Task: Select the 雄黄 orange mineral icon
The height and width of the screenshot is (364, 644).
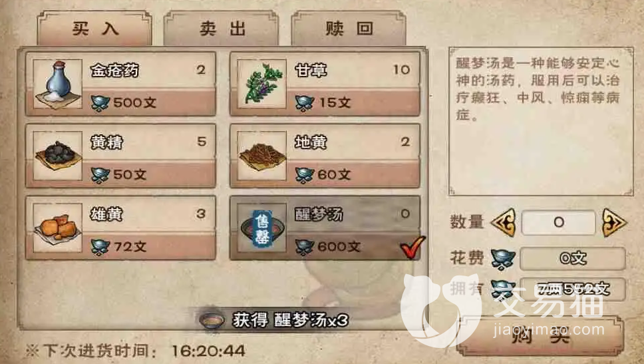Action: pos(57,228)
